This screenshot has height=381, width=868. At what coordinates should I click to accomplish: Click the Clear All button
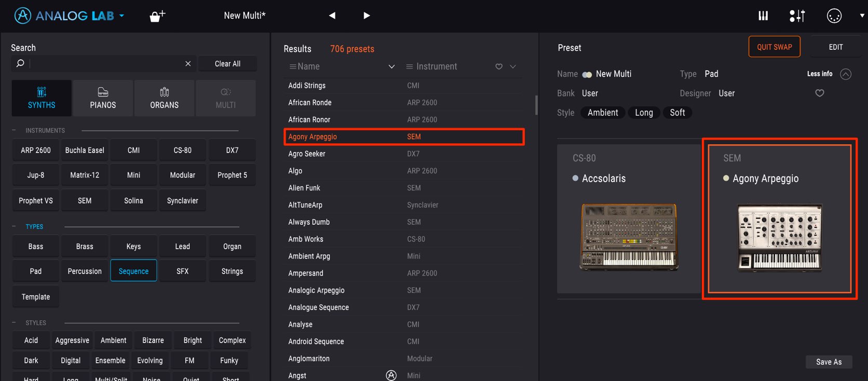pos(227,63)
